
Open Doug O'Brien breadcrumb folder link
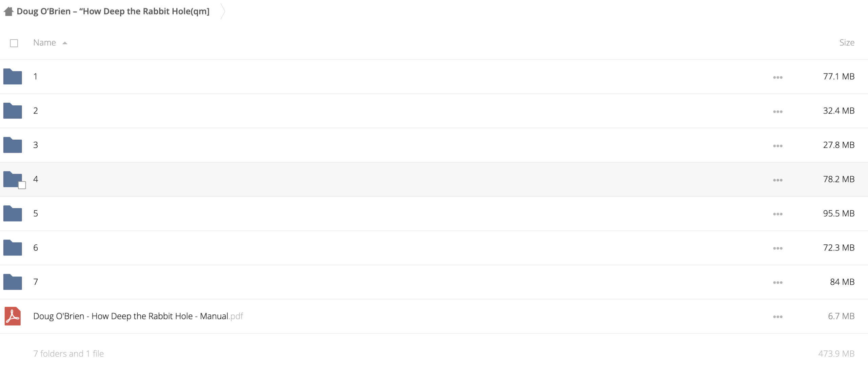[113, 11]
